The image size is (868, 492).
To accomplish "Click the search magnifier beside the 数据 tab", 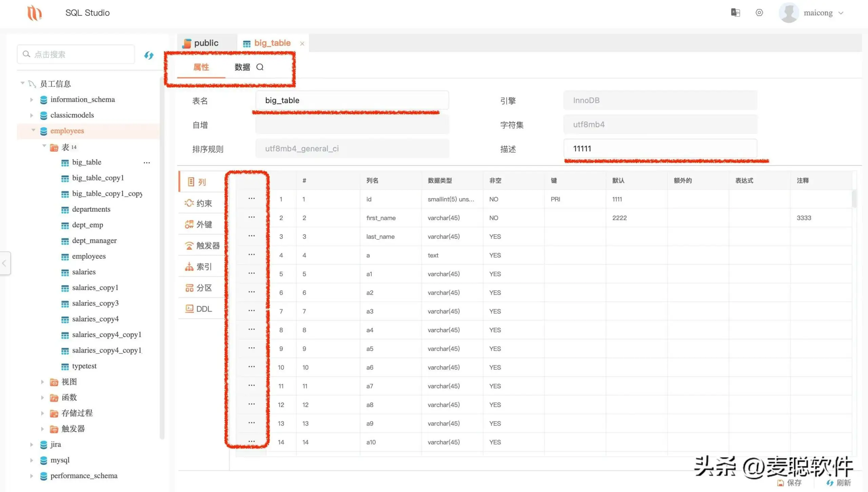I will pos(260,67).
